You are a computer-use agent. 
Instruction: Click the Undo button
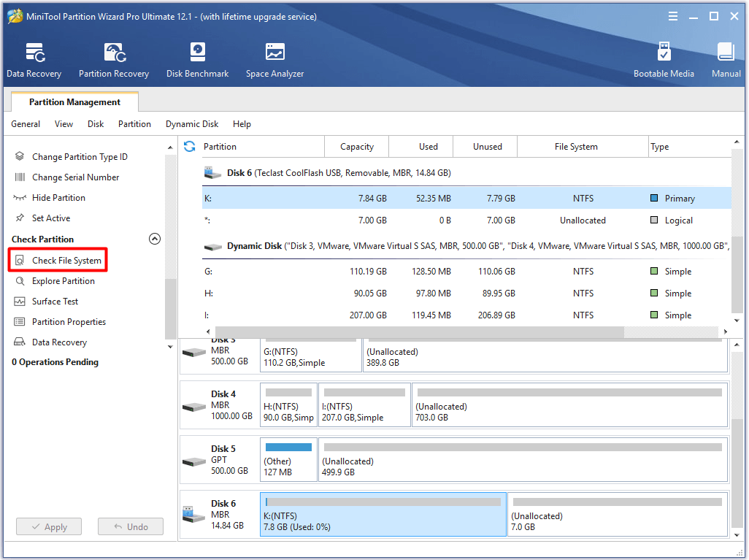pos(131,526)
